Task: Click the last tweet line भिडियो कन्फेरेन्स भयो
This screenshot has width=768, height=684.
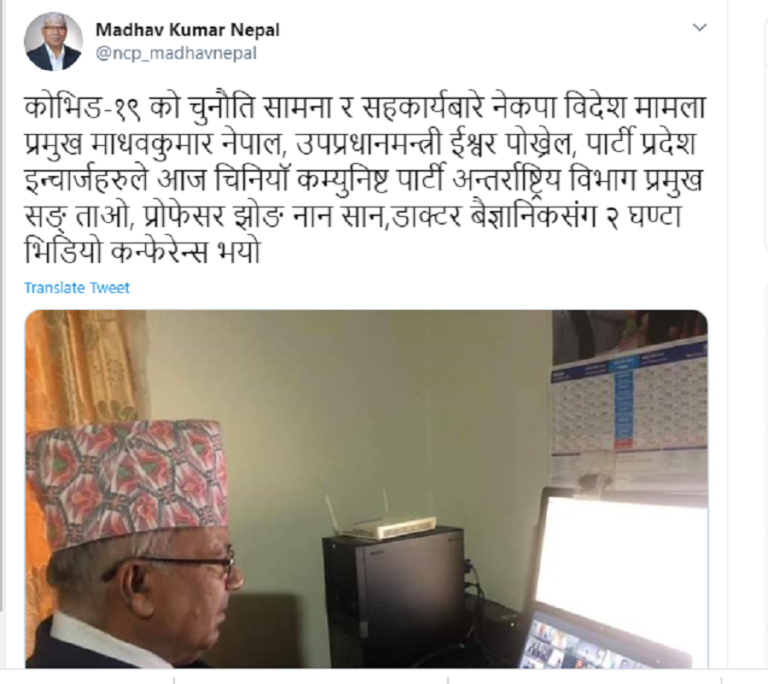Action: pyautogui.click(x=142, y=251)
